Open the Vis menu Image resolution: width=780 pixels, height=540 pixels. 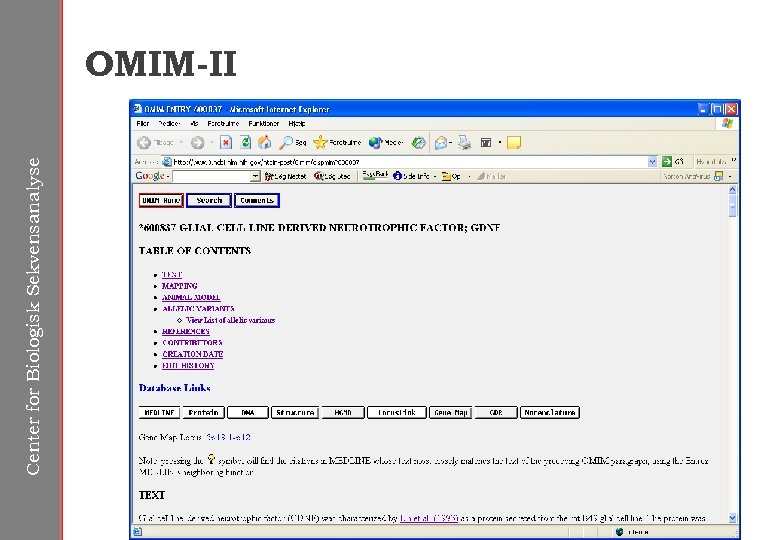click(x=194, y=123)
